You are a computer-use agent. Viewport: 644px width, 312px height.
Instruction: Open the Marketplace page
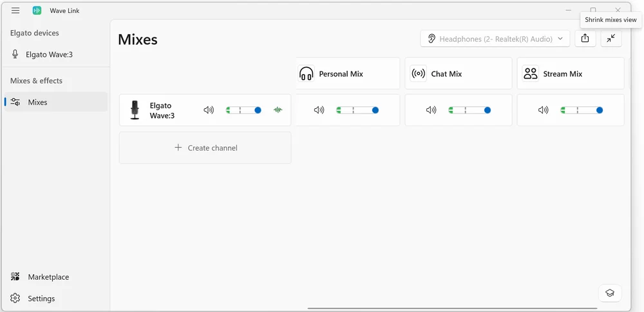(x=56, y=277)
